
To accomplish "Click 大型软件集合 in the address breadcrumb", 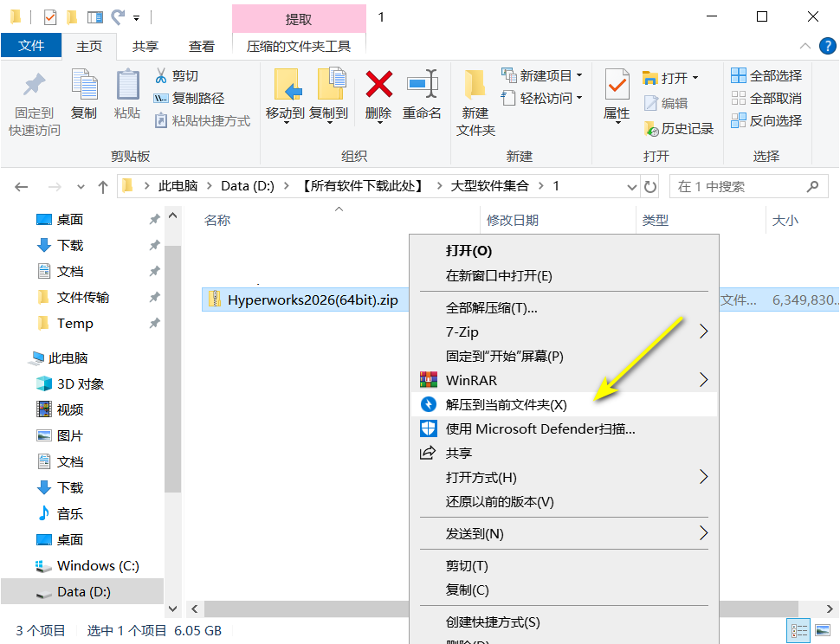I will [x=489, y=186].
